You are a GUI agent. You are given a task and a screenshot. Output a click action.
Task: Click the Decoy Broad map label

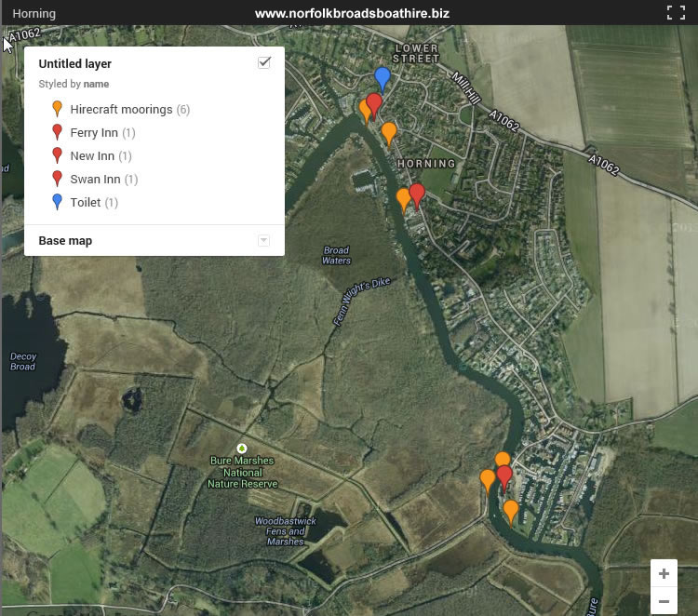23,361
